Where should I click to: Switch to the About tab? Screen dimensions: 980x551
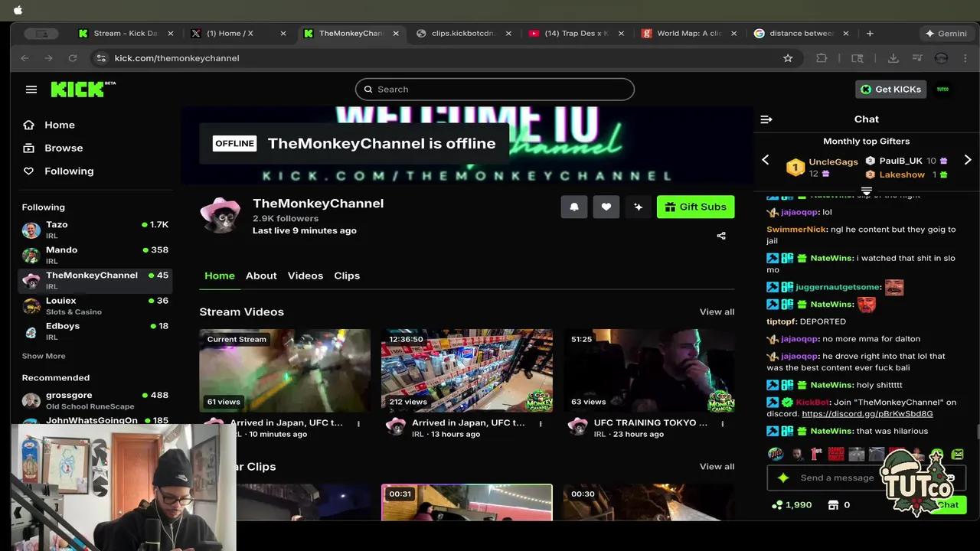[x=261, y=275]
